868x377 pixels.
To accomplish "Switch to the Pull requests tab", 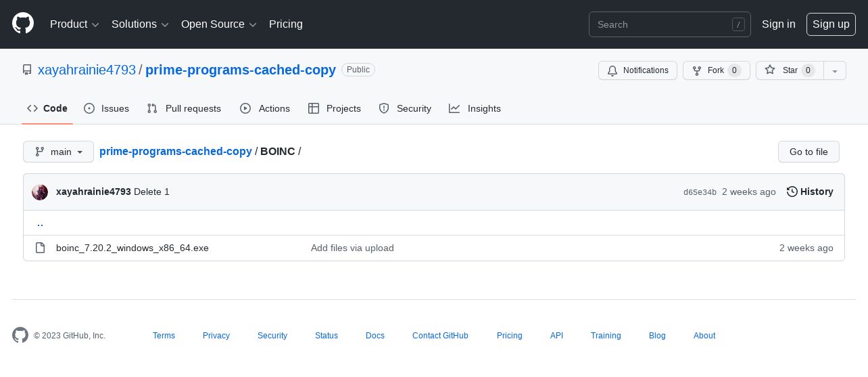I will [184, 108].
